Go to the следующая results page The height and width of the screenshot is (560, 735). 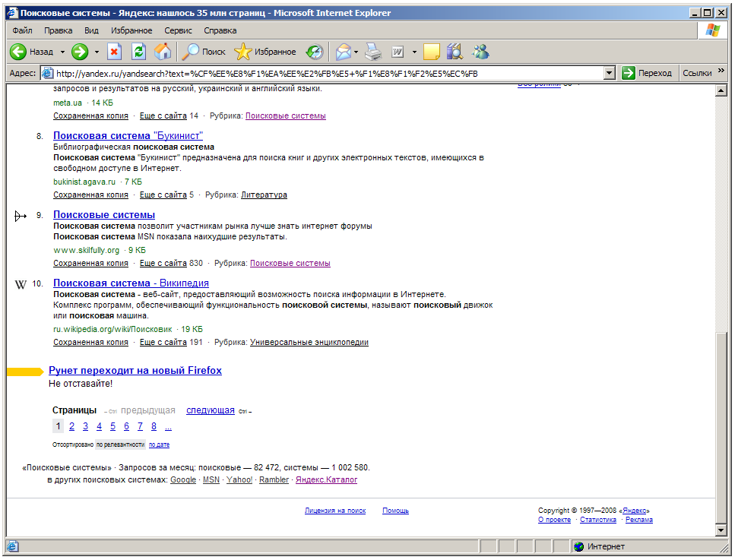pyautogui.click(x=210, y=410)
